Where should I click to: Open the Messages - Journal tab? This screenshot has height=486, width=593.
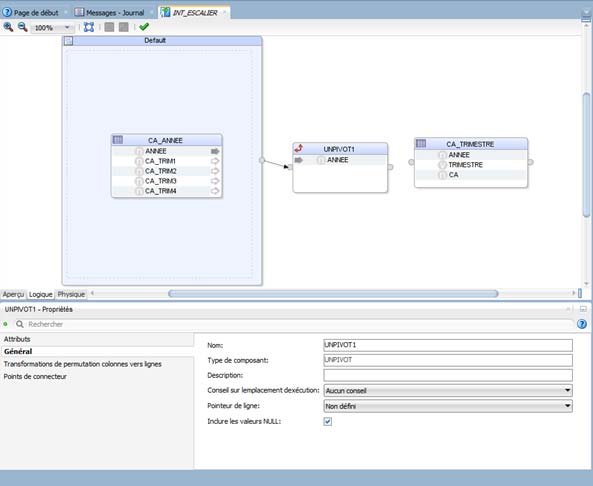[110, 12]
